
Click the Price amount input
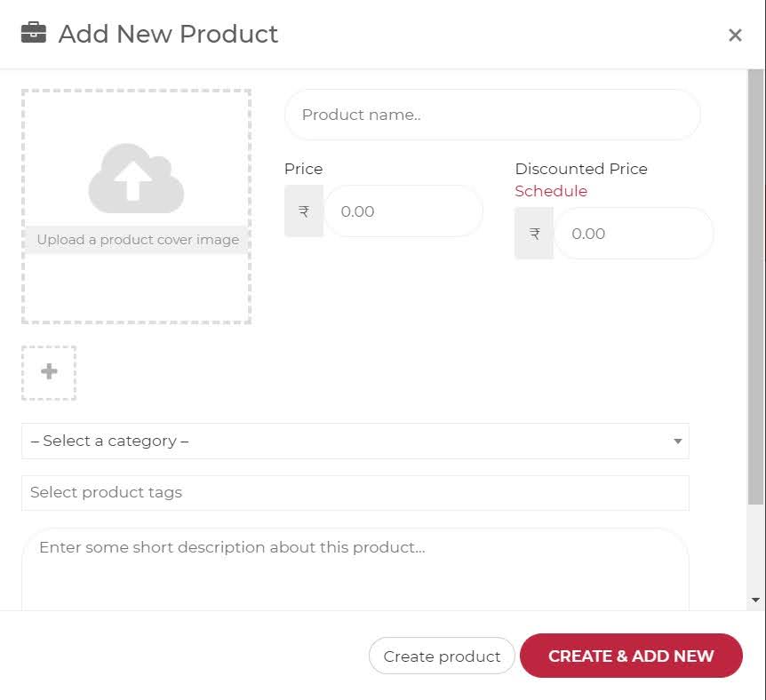coord(403,211)
